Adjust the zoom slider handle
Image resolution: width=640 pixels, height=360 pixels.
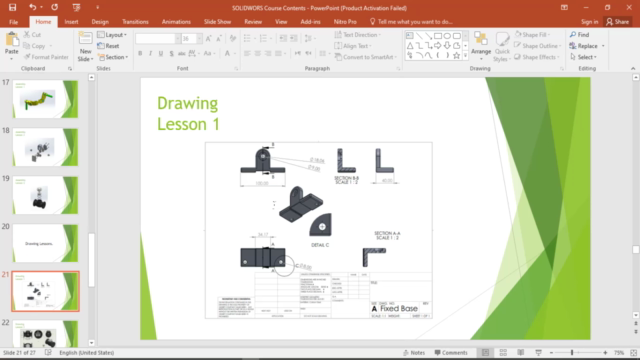[x=572, y=353]
